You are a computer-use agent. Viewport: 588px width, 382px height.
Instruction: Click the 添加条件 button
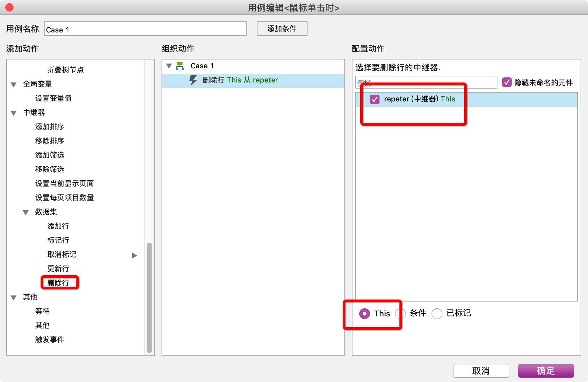pyautogui.click(x=282, y=28)
